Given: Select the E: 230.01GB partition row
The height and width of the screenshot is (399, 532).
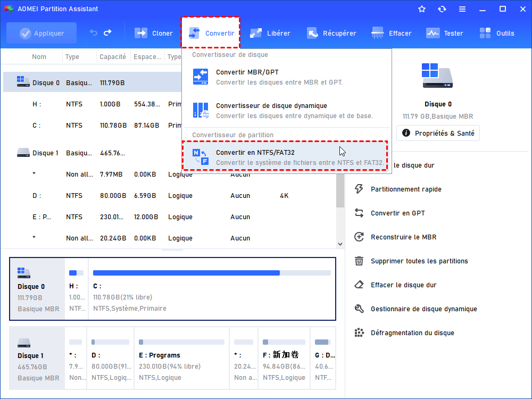Looking at the screenshot, I should point(170,217).
